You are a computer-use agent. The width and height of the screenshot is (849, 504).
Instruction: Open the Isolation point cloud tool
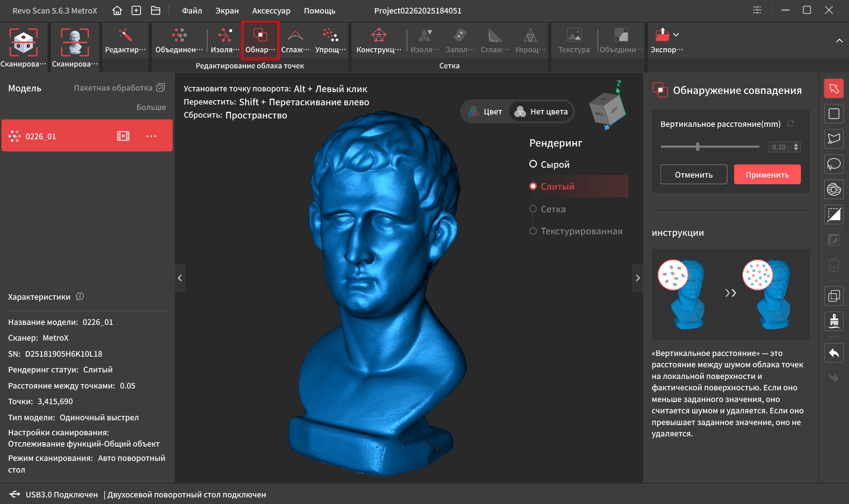click(225, 40)
